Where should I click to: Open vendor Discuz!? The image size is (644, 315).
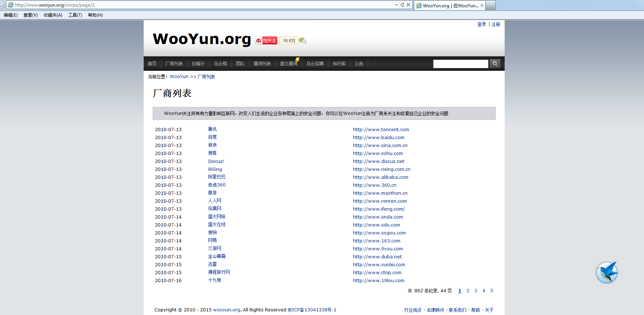(216, 161)
